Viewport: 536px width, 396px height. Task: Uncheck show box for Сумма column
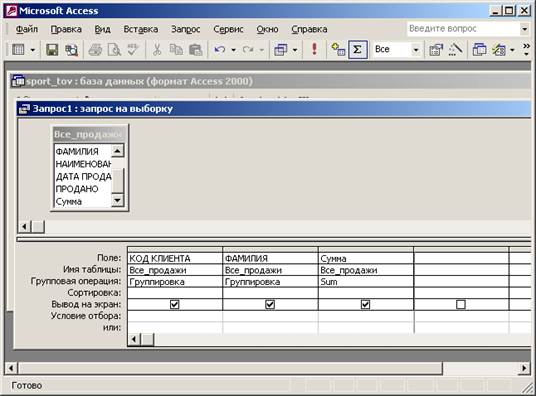click(x=365, y=304)
